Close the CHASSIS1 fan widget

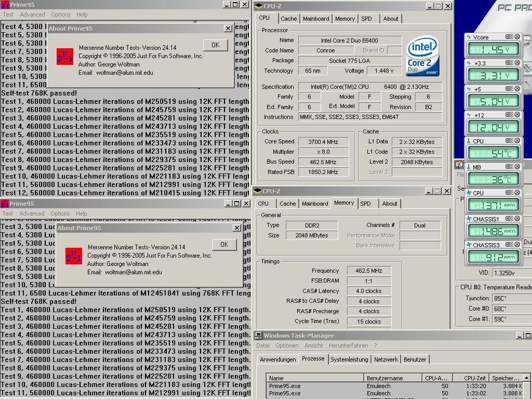517,219
